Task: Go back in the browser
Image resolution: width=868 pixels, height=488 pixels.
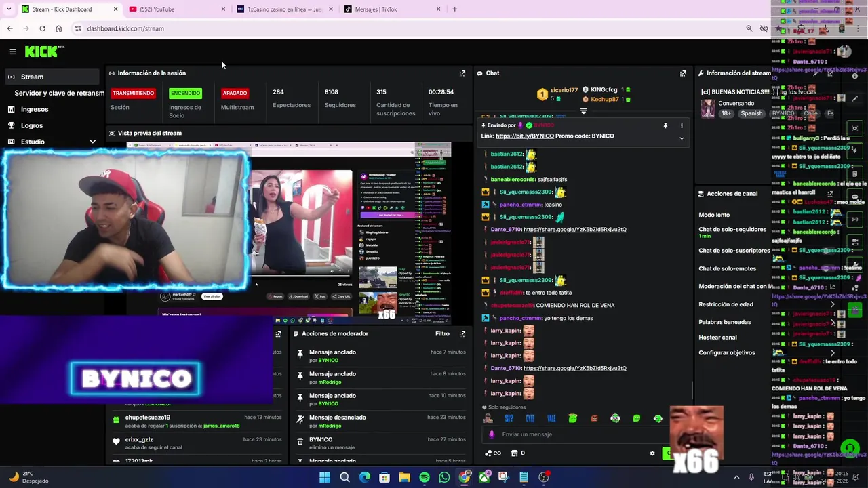Action: click(9, 28)
